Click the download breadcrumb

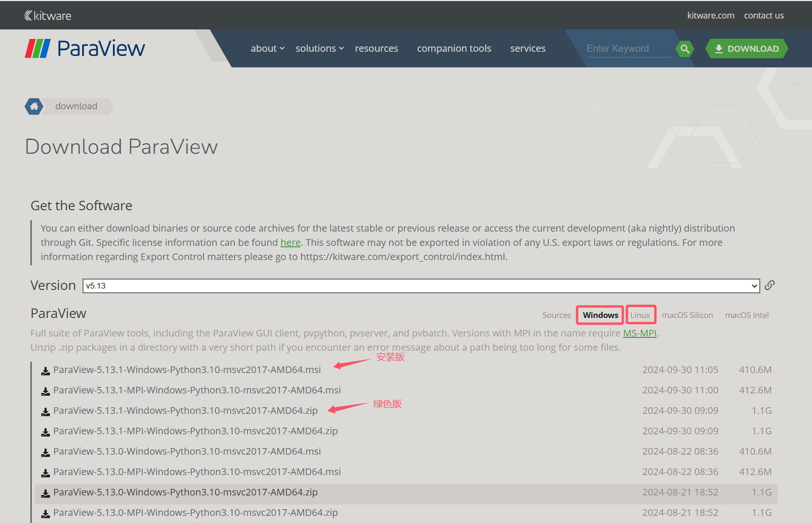[x=76, y=106]
